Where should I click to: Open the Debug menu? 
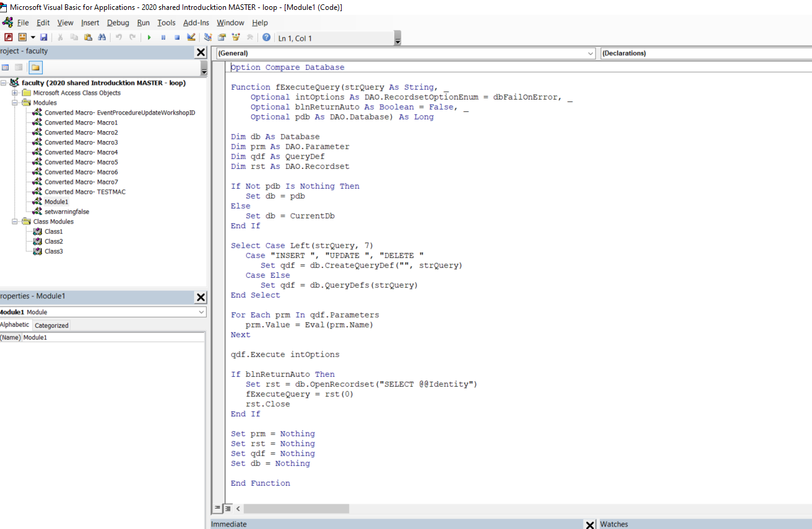pos(118,23)
